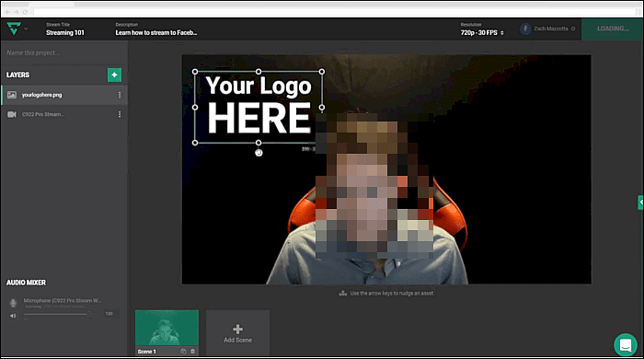Click the Facebook account icon
The height and width of the screenshot is (359, 644).
pos(525,29)
